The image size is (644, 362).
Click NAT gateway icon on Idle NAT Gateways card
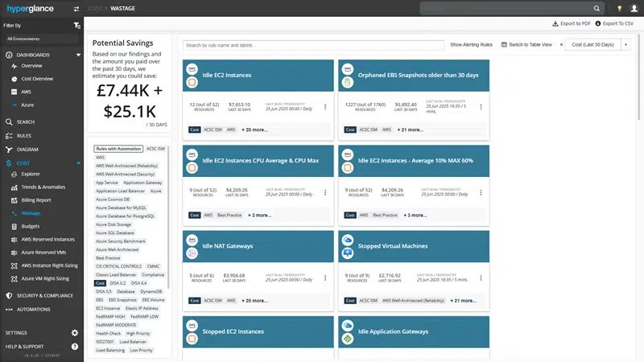click(x=192, y=253)
